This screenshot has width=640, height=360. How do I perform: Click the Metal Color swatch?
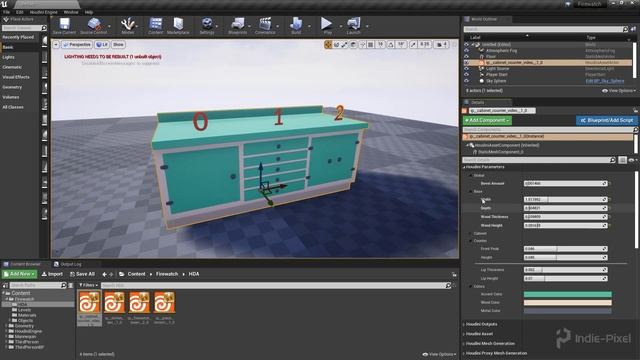(x=568, y=311)
